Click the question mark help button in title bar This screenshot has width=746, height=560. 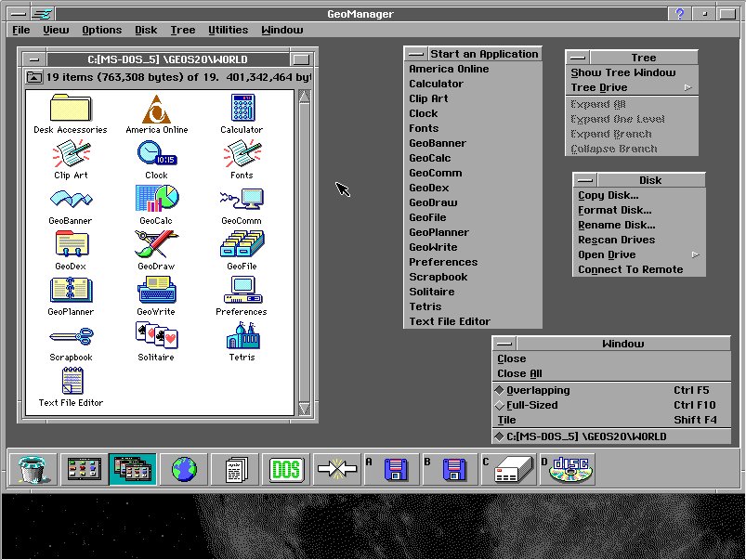[x=679, y=14]
